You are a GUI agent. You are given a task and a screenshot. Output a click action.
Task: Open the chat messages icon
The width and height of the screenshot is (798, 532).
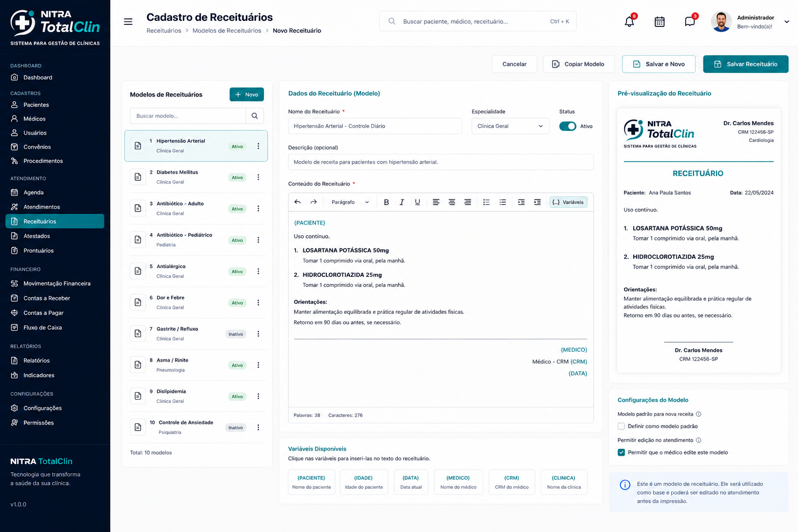click(689, 22)
